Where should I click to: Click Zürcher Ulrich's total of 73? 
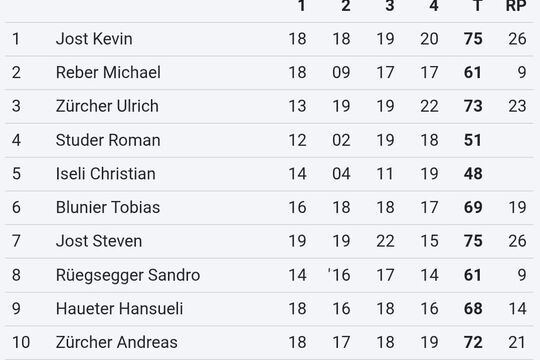473,106
